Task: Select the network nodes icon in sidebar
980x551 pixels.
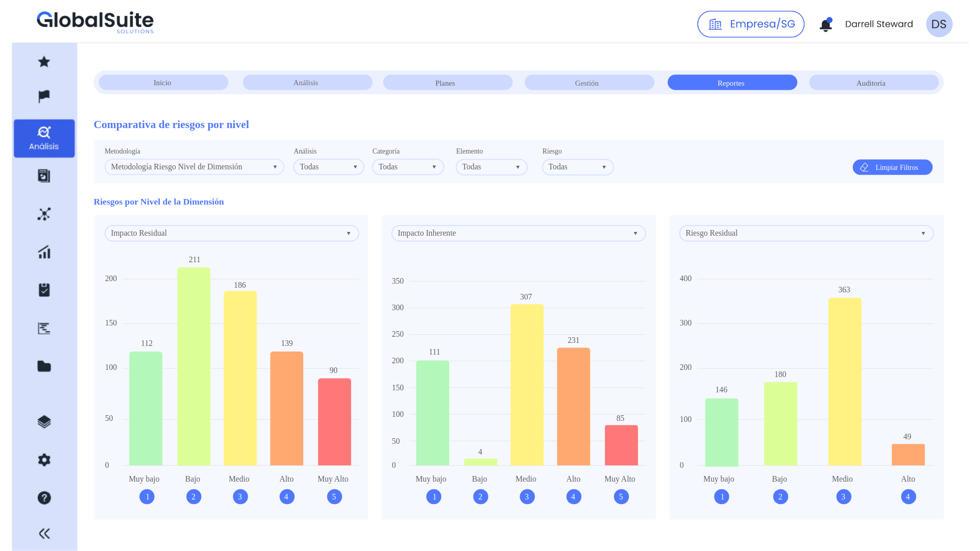Action: [44, 214]
